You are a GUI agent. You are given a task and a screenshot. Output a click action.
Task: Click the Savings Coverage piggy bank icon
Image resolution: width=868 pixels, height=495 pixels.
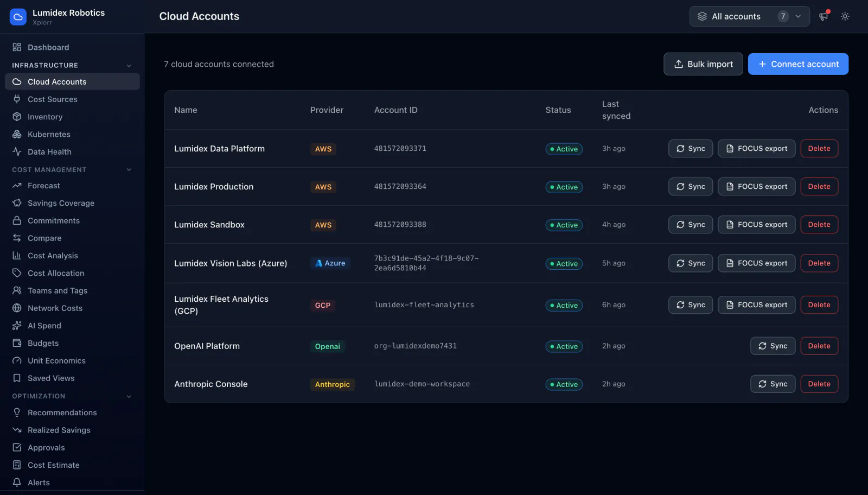tap(17, 203)
